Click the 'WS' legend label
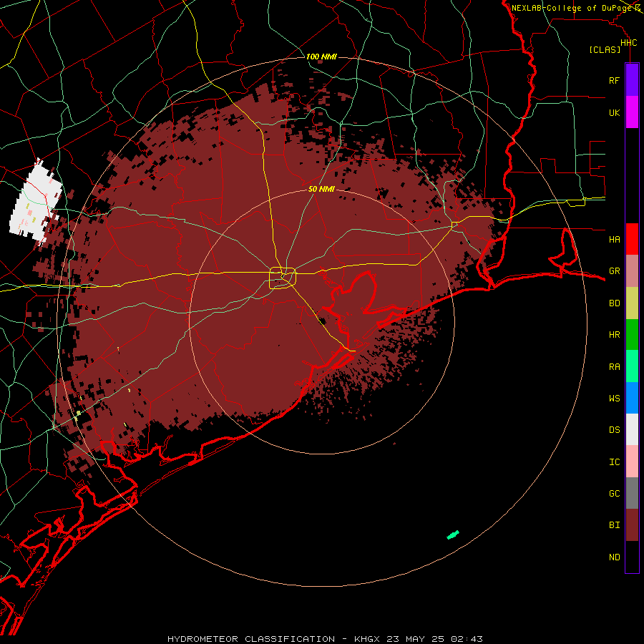Screen dimensions: 644x644 [x=614, y=398]
